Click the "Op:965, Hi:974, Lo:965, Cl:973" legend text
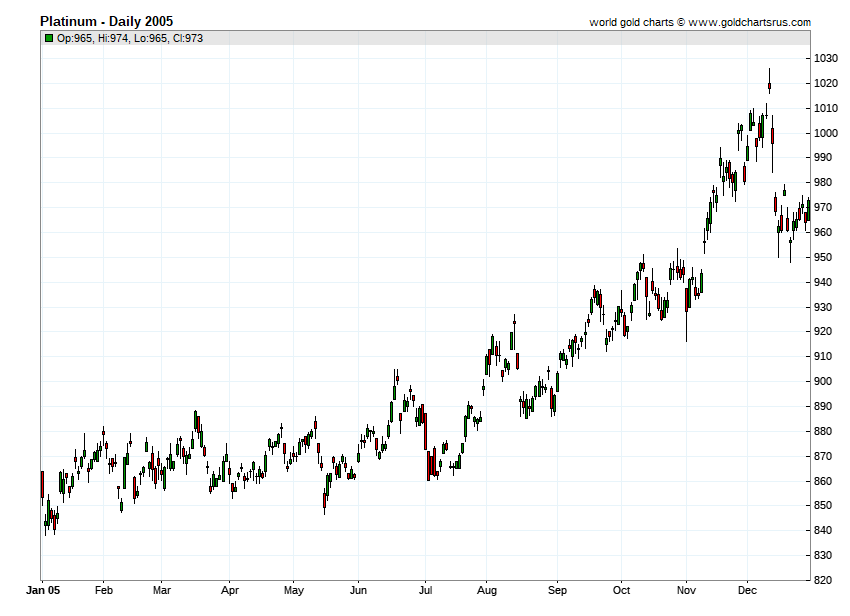The width and height of the screenshot is (850, 616). click(x=130, y=38)
